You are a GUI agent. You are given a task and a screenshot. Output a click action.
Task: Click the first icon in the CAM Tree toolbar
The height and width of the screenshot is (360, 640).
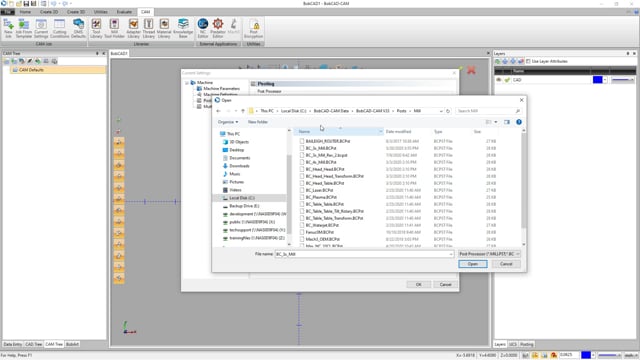(7, 61)
